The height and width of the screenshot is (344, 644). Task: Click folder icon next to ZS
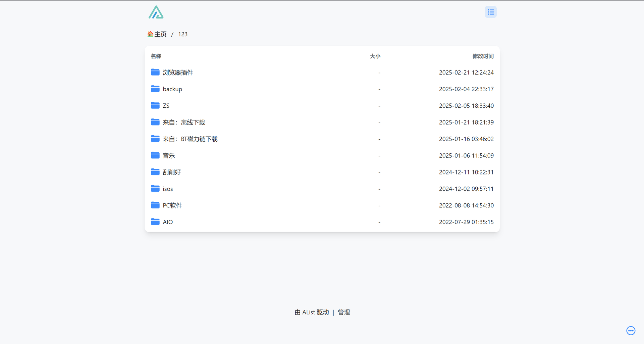(155, 105)
